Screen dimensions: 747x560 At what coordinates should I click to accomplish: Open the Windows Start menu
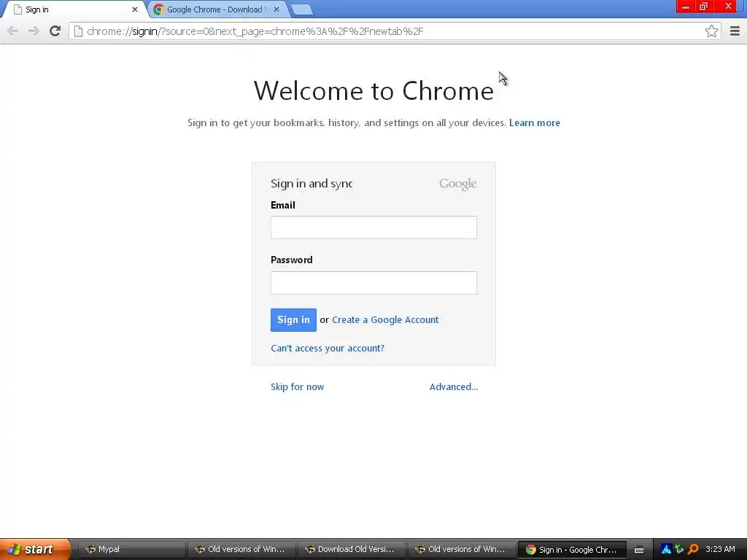coord(36,549)
